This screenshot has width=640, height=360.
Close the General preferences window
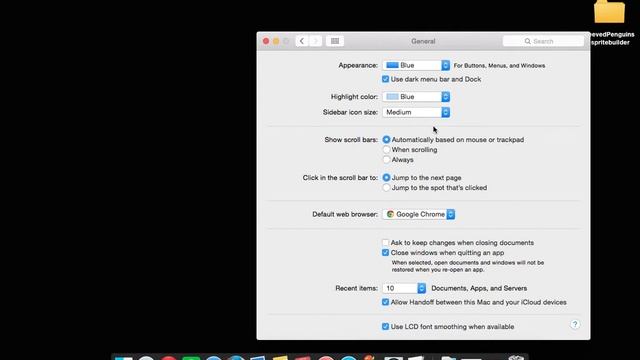(266, 41)
